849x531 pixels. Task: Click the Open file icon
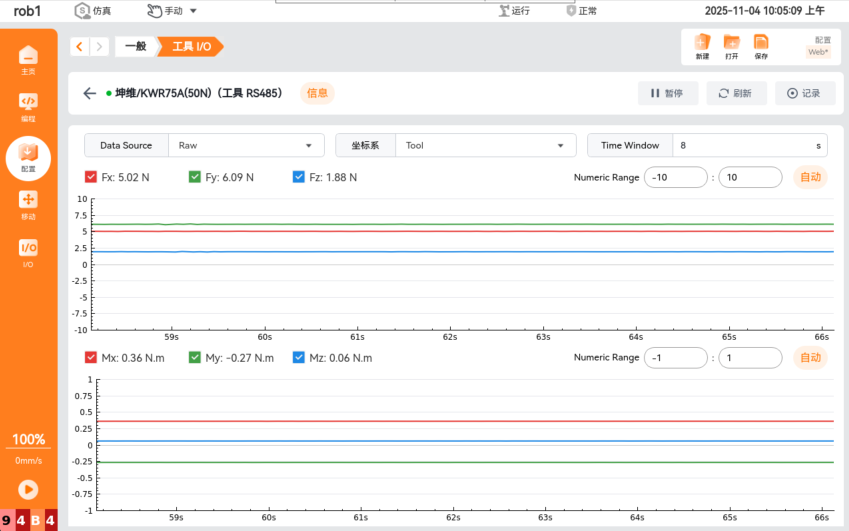(x=732, y=45)
